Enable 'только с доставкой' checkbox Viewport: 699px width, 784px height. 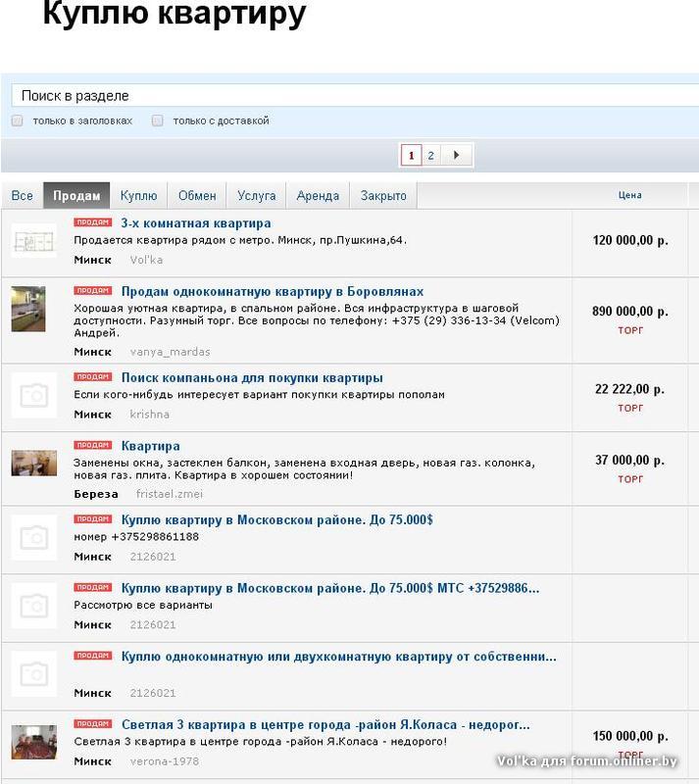point(157,121)
